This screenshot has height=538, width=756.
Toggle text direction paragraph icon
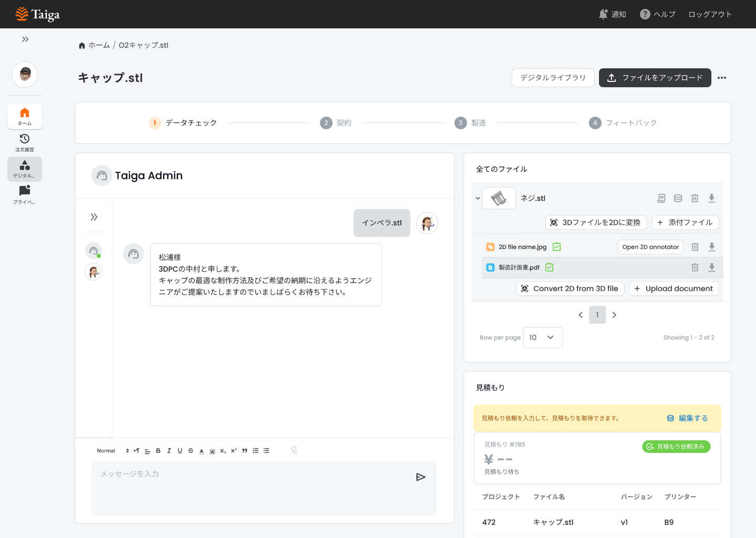pos(136,451)
